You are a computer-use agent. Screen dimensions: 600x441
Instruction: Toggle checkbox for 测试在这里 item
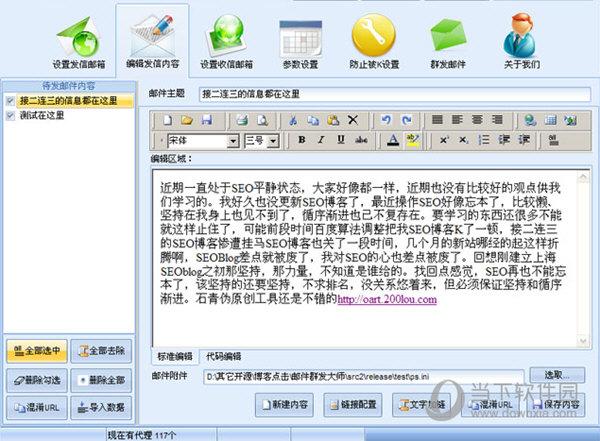11,115
